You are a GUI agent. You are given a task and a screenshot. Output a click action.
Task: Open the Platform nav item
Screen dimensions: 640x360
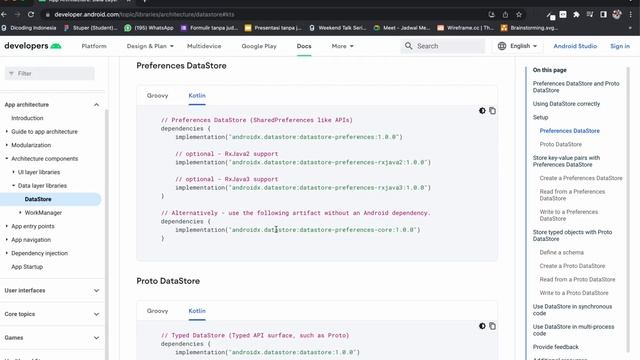[94, 46]
